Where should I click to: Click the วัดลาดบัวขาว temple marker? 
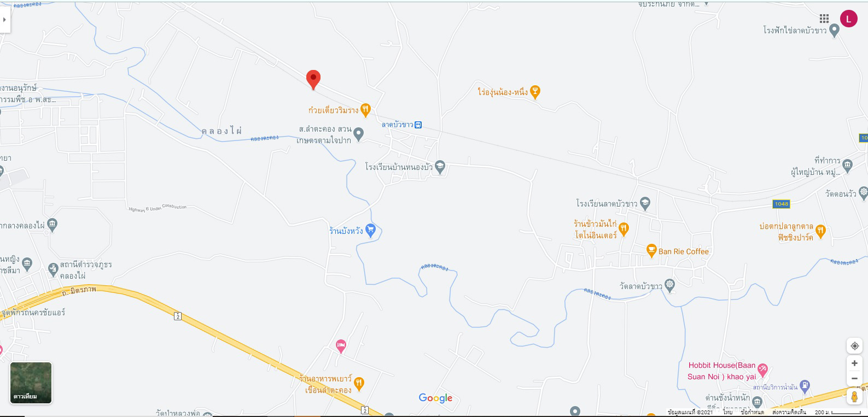pos(670,285)
